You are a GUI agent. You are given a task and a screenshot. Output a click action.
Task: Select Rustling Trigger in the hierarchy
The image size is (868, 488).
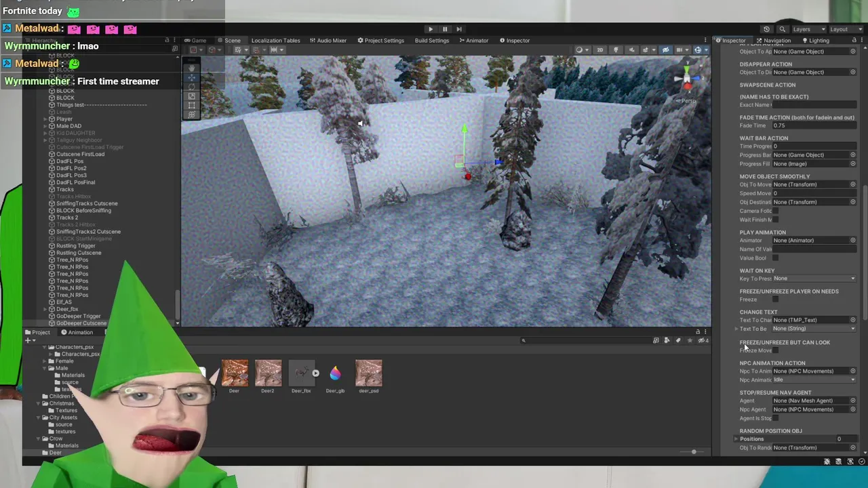(75, 245)
